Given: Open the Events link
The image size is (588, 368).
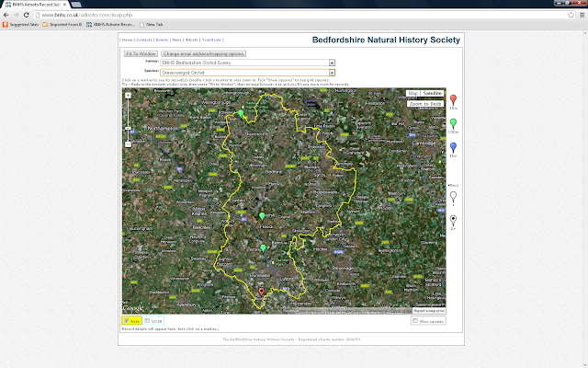Looking at the screenshot, I should [x=162, y=40].
